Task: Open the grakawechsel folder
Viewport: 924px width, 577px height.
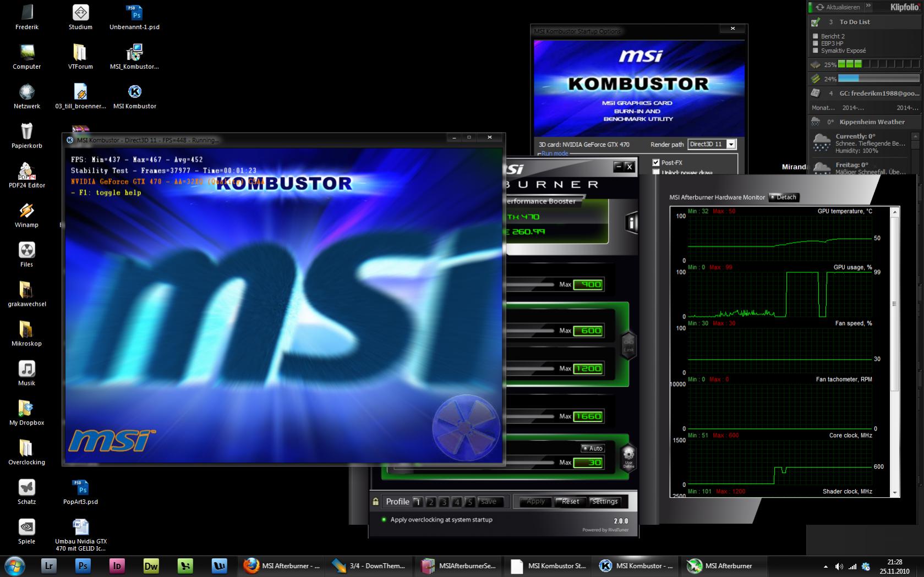Action: (x=26, y=294)
